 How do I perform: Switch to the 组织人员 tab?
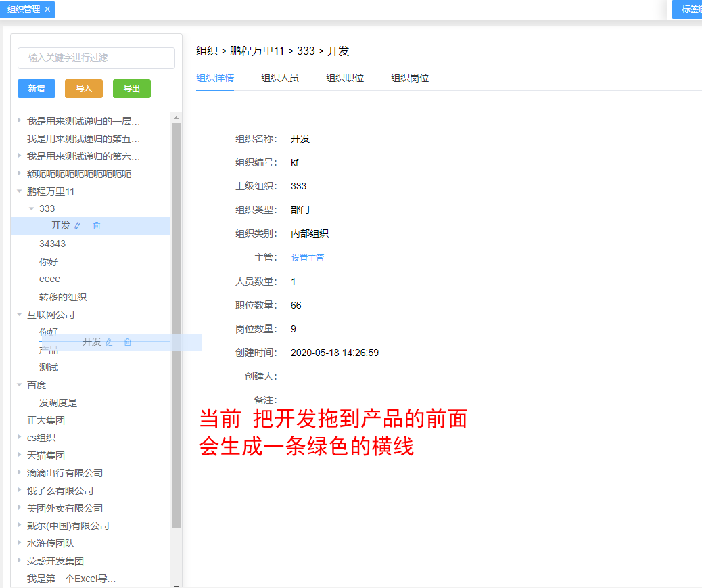(280, 78)
